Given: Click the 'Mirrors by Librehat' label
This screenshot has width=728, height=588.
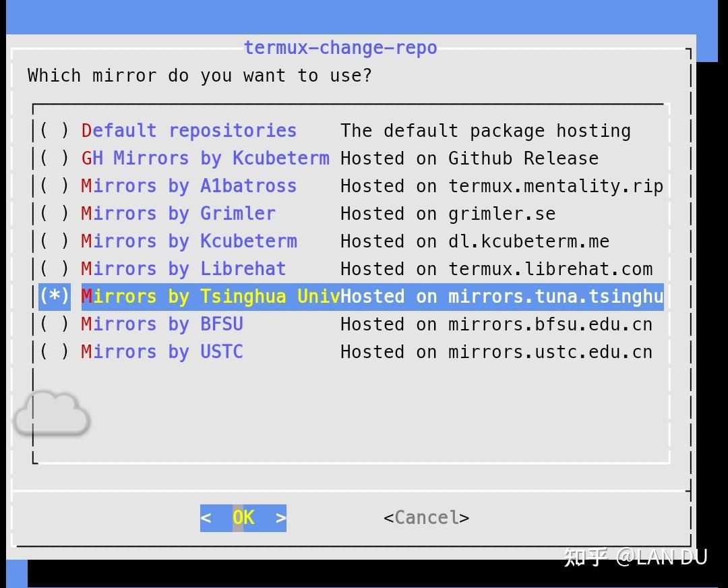Looking at the screenshot, I should pos(183,268).
